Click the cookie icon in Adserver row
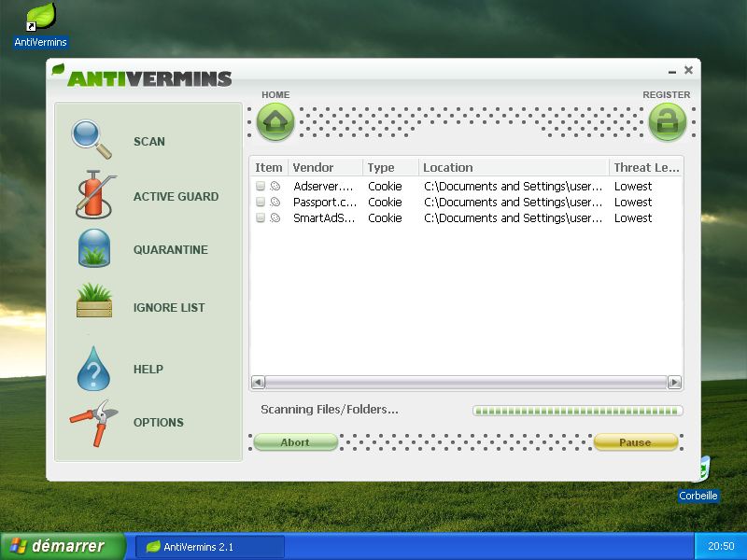The height and width of the screenshot is (560, 747). [x=275, y=186]
